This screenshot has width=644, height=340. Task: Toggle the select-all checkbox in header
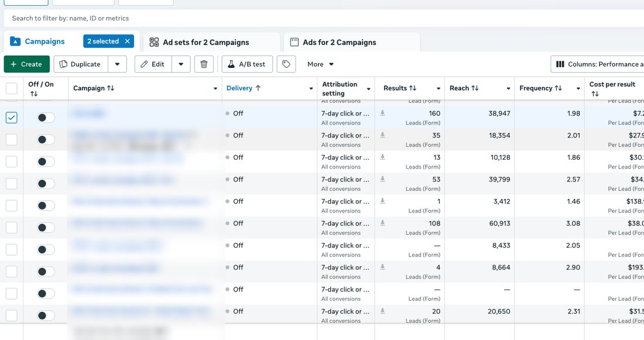(12, 88)
